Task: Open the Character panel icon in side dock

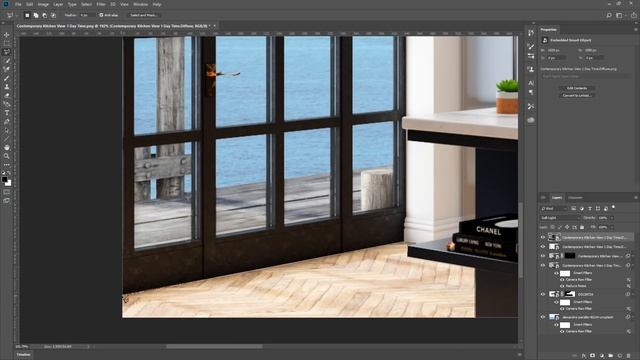Action: 531,83
